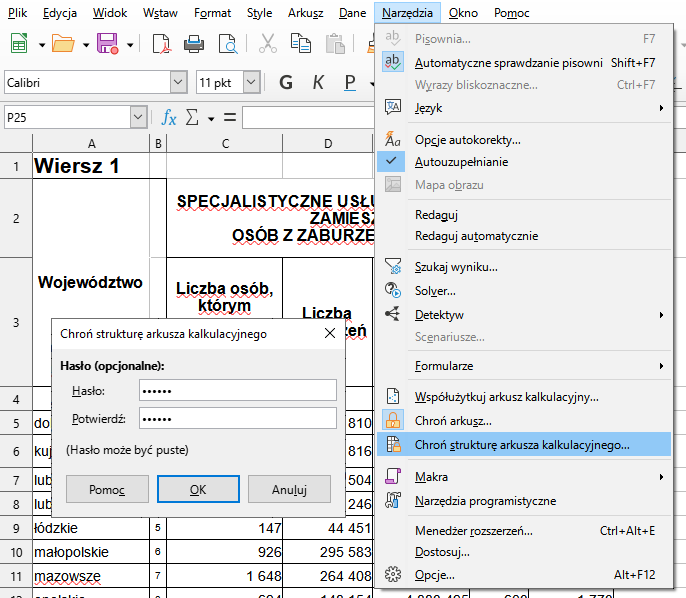Open the Function Wizard fx icon
This screenshot has height=598, width=686.
(169, 118)
